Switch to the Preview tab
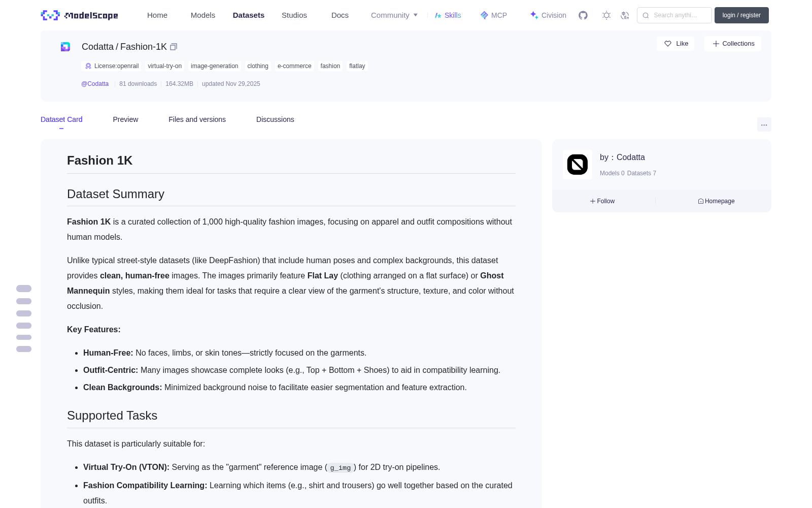The height and width of the screenshot is (508, 812). point(125,119)
